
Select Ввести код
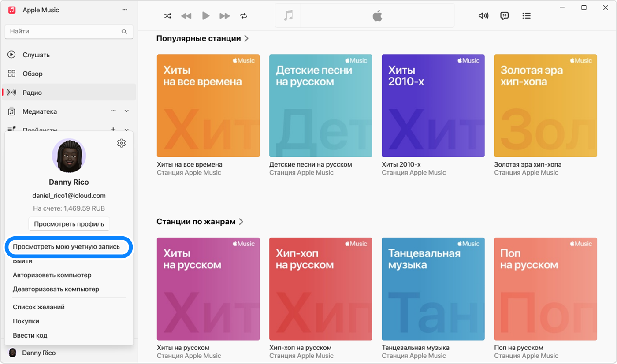point(30,335)
